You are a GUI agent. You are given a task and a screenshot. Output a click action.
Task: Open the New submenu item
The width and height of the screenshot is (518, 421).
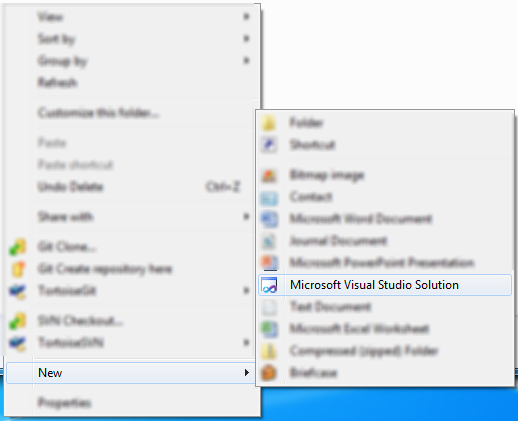pyautogui.click(x=130, y=373)
